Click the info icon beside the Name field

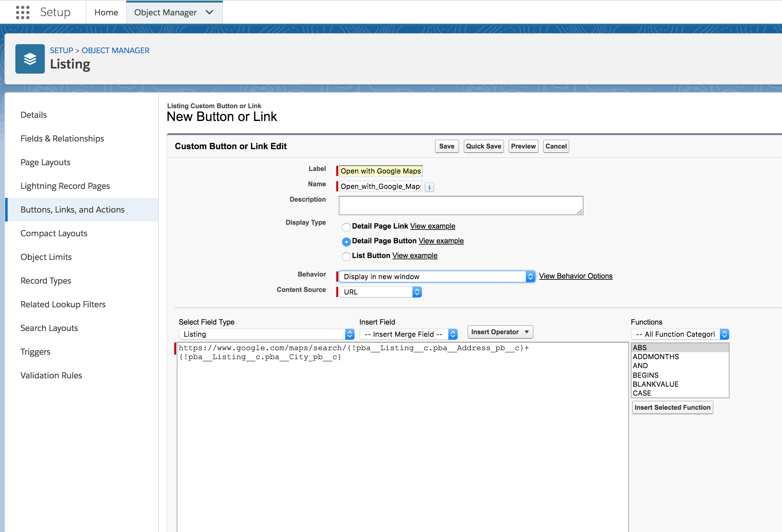[429, 187]
